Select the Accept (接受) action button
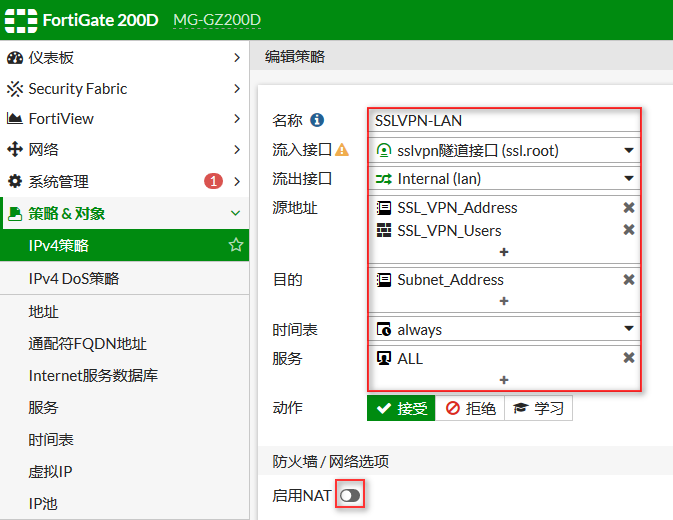Screen dimensions: 673x520 tap(401, 408)
